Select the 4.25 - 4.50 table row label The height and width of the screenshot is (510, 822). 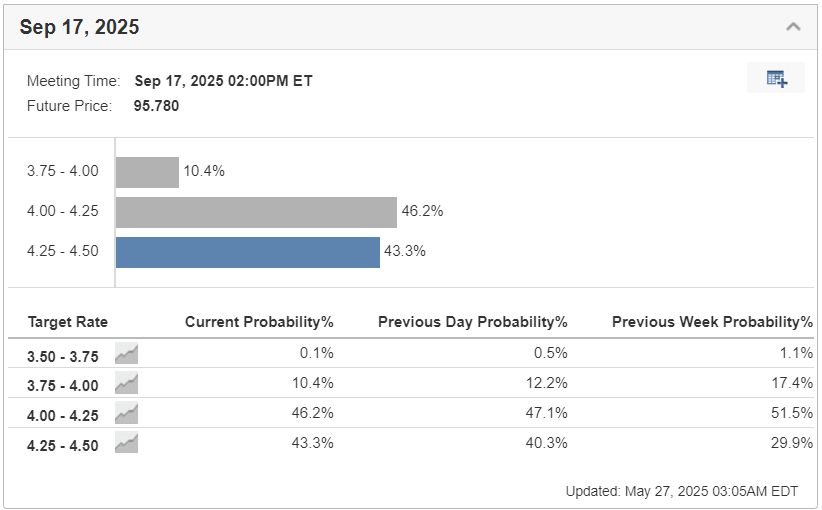click(63, 445)
